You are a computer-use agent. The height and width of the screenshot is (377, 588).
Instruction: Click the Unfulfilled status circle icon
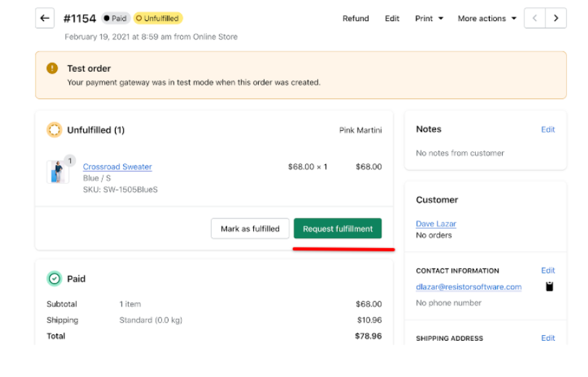click(54, 130)
